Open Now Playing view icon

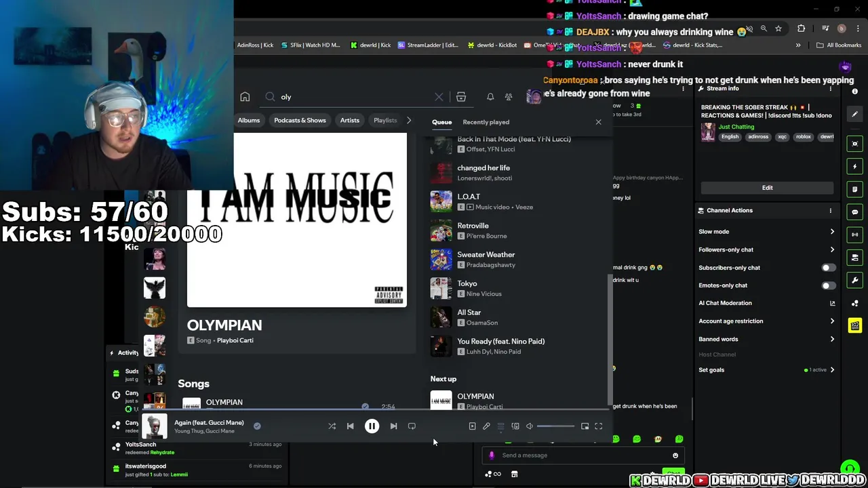click(472, 426)
